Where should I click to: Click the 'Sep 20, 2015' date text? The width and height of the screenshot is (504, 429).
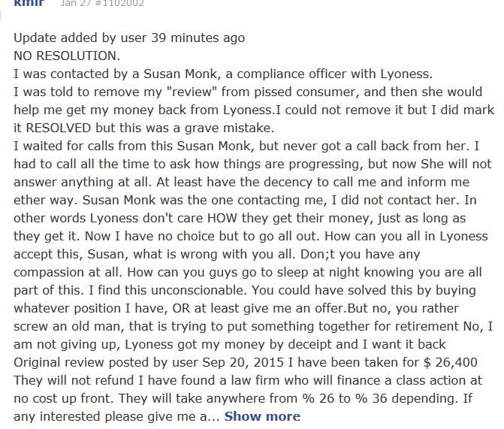(243, 362)
